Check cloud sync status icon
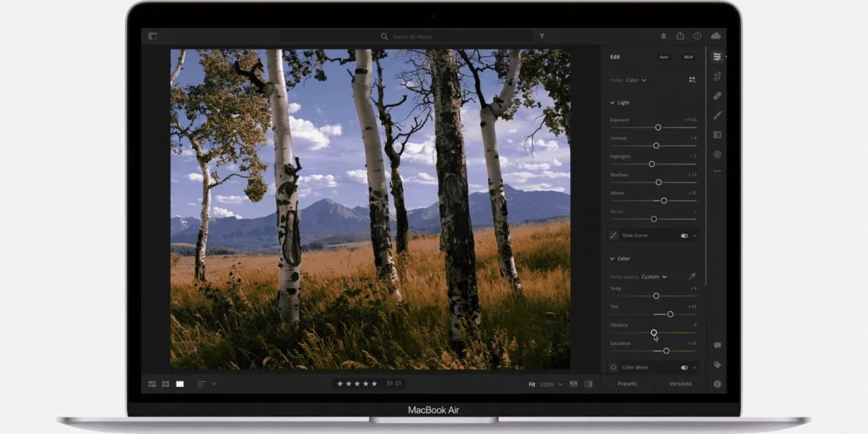Viewport: 868px width, 434px height. tap(716, 36)
